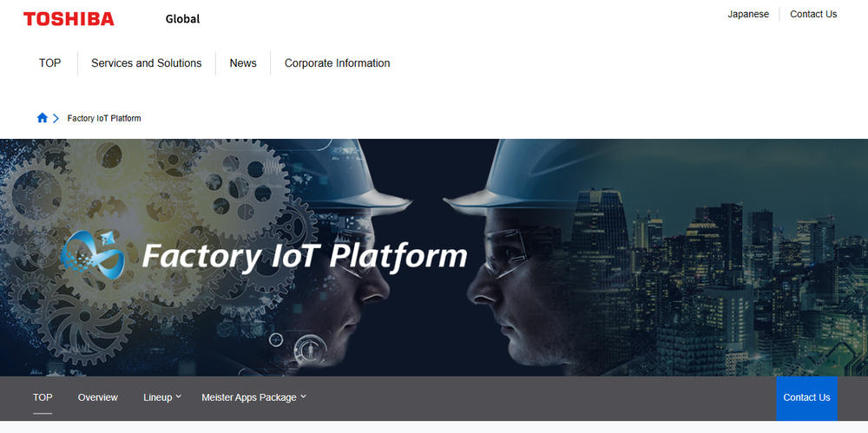
Task: Click the Toshiba logo
Action: tap(69, 19)
